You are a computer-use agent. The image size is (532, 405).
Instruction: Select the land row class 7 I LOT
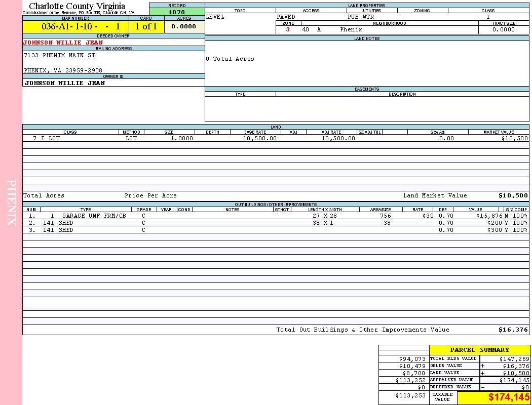(46, 138)
